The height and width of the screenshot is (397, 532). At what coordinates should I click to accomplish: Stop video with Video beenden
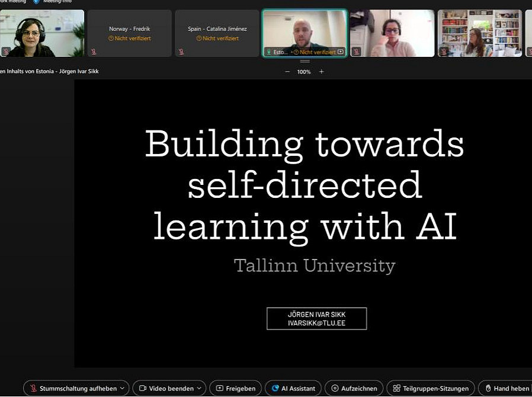[166, 388]
